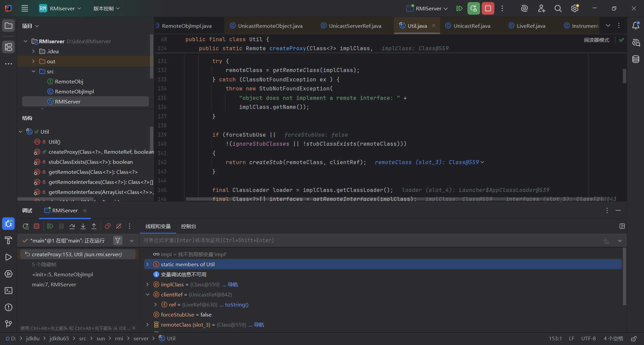This screenshot has height=345, width=644.
Task: Resume program in the debug toolbar
Action: tap(50, 226)
